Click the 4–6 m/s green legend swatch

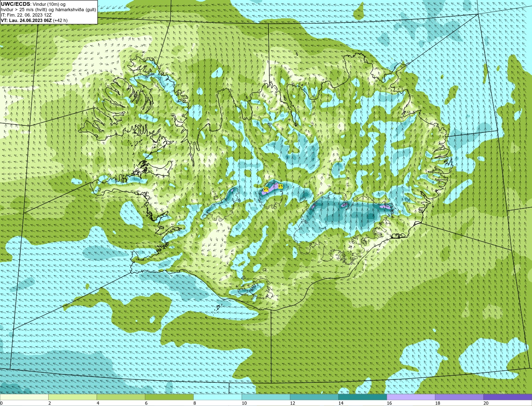[121, 397]
